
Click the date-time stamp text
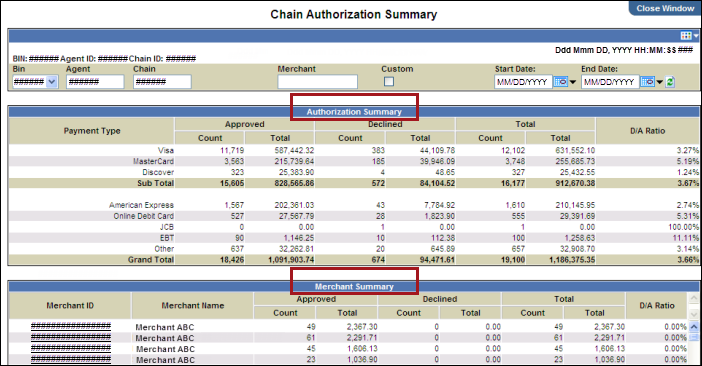coord(624,50)
